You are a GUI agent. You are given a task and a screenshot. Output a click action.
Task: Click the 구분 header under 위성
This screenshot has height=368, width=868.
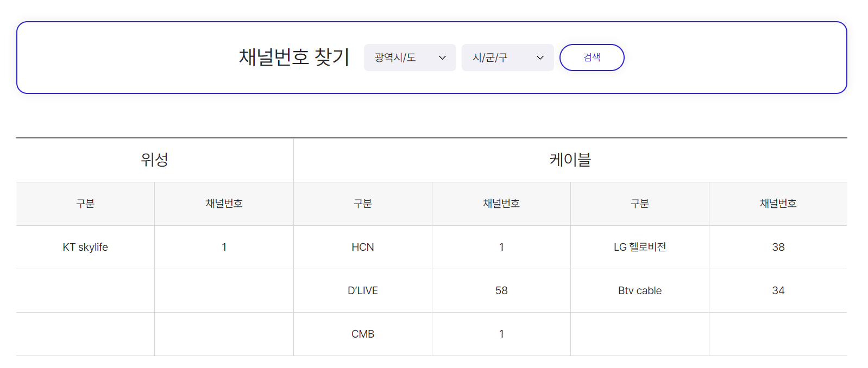tap(85, 204)
